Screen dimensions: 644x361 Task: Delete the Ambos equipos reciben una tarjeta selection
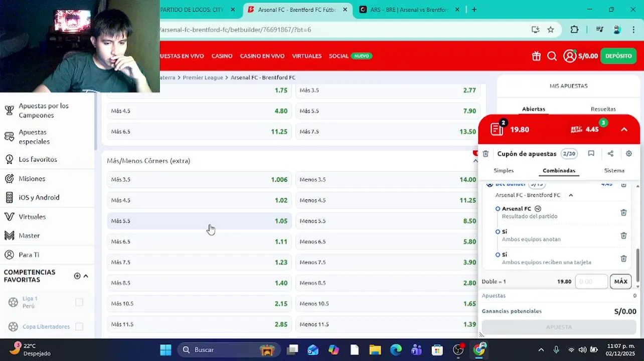(623, 259)
